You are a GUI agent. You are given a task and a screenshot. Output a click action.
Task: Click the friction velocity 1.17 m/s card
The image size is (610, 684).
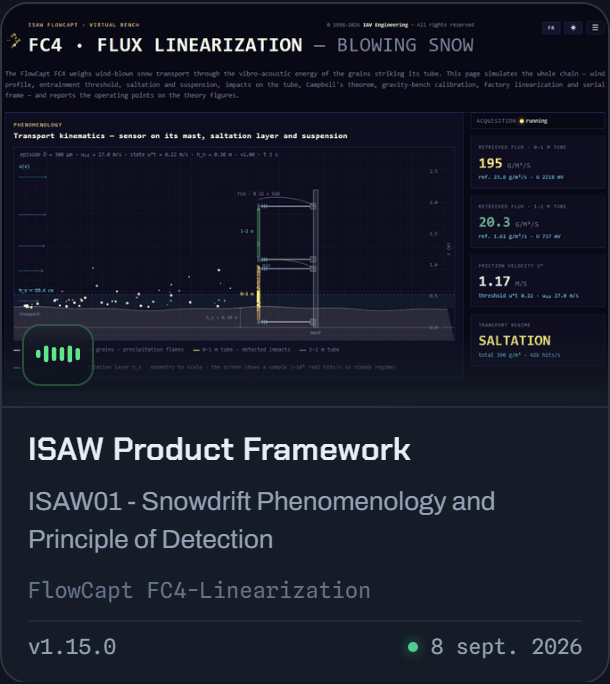(538, 281)
